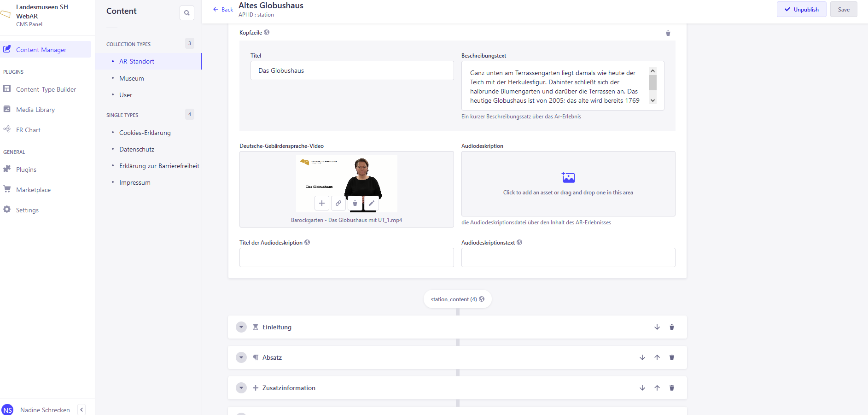Click the Einleitung hourglass icon

tap(256, 327)
